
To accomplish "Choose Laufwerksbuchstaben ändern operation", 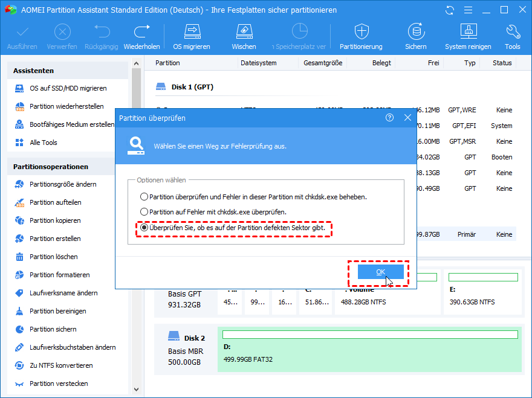I will (65, 347).
